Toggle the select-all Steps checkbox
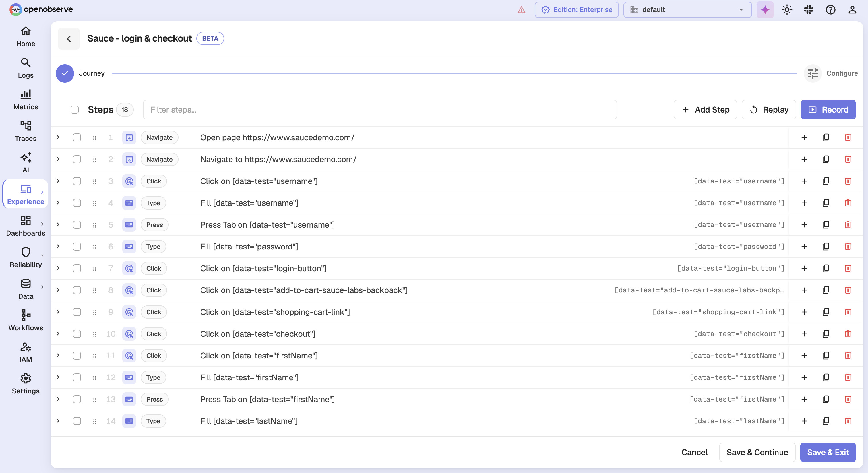 point(74,109)
